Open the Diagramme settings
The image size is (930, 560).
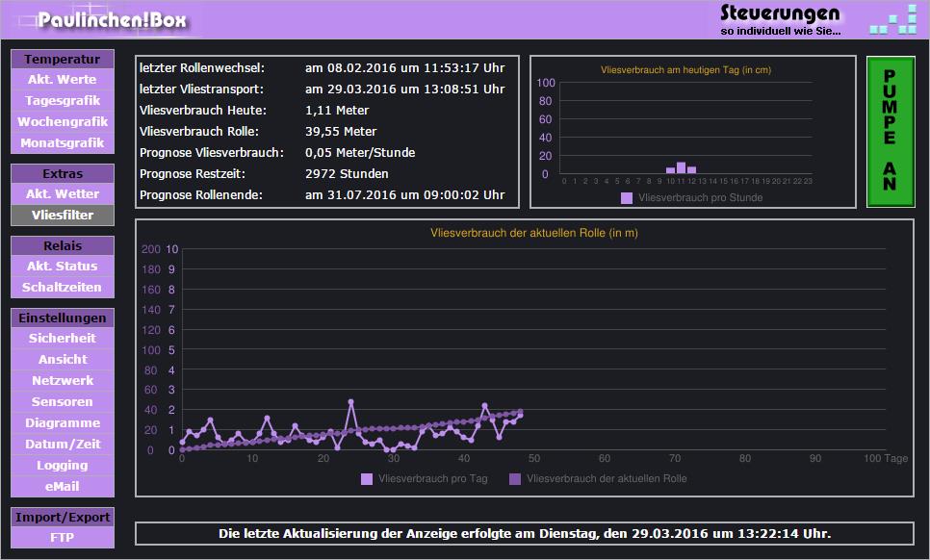click(x=62, y=423)
